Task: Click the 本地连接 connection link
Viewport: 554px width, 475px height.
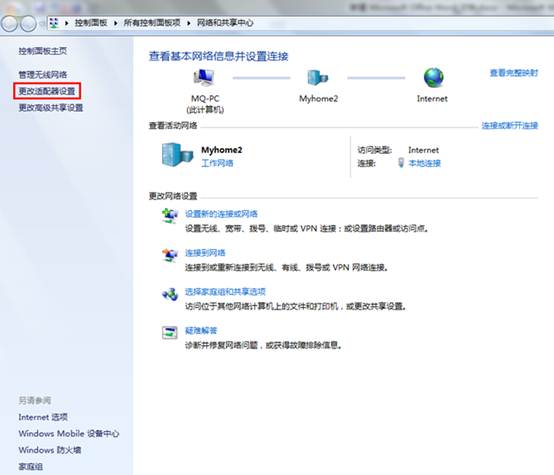Action: (x=425, y=163)
